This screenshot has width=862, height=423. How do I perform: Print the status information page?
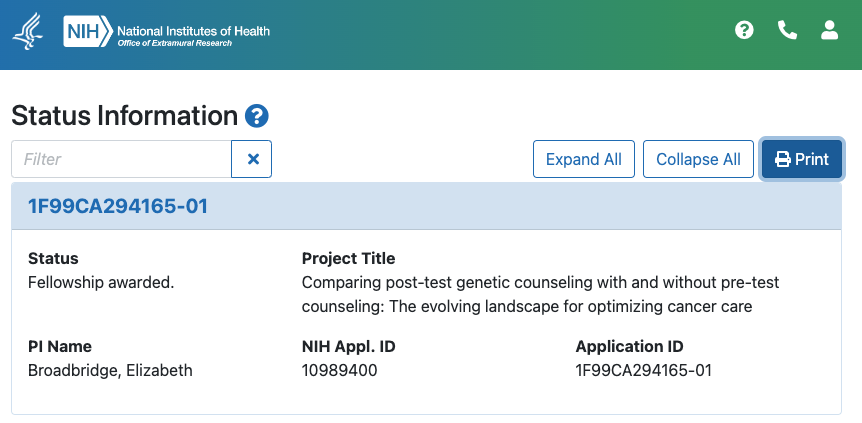(802, 159)
